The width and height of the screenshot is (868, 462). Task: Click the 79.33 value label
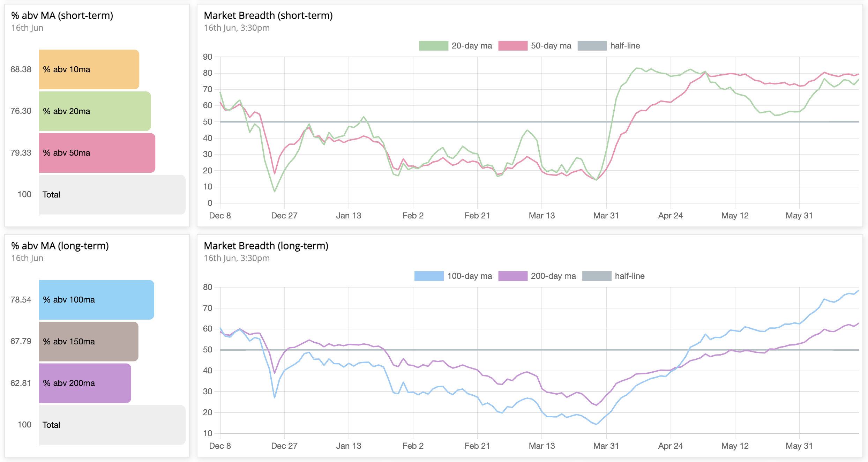pyautogui.click(x=21, y=153)
